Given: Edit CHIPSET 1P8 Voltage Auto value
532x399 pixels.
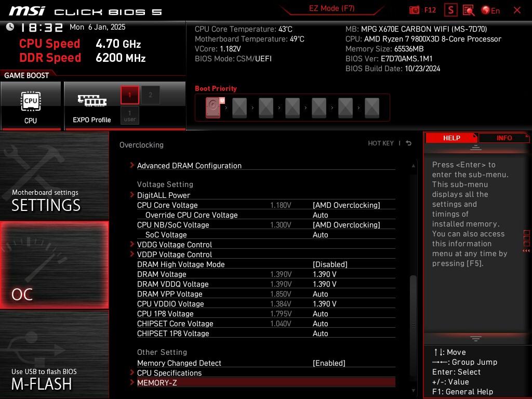Looking at the screenshot, I should point(320,334).
